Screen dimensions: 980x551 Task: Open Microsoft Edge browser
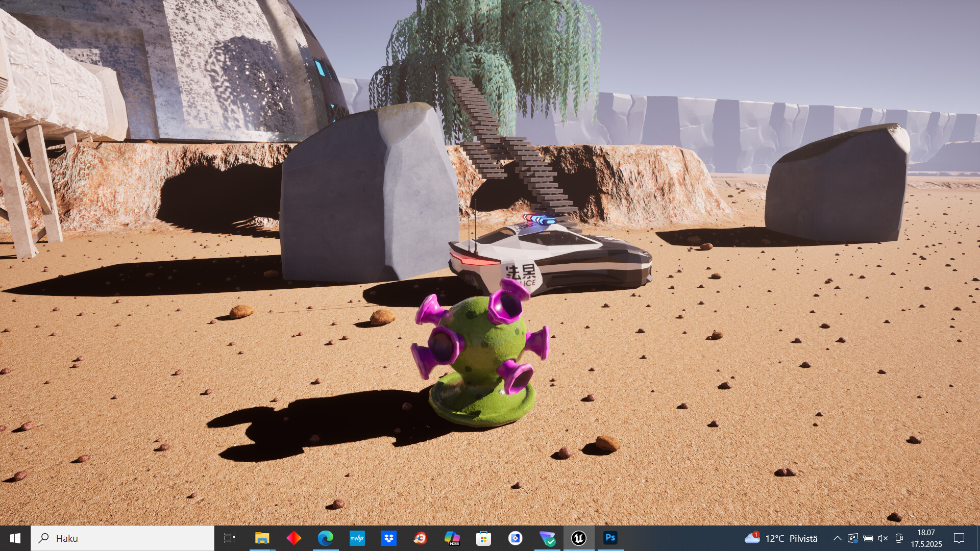pyautogui.click(x=325, y=538)
